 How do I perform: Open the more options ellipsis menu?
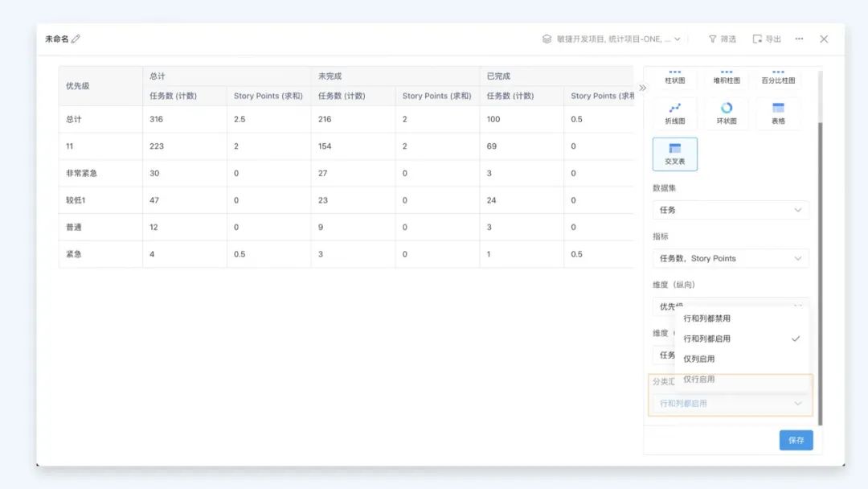coord(799,39)
